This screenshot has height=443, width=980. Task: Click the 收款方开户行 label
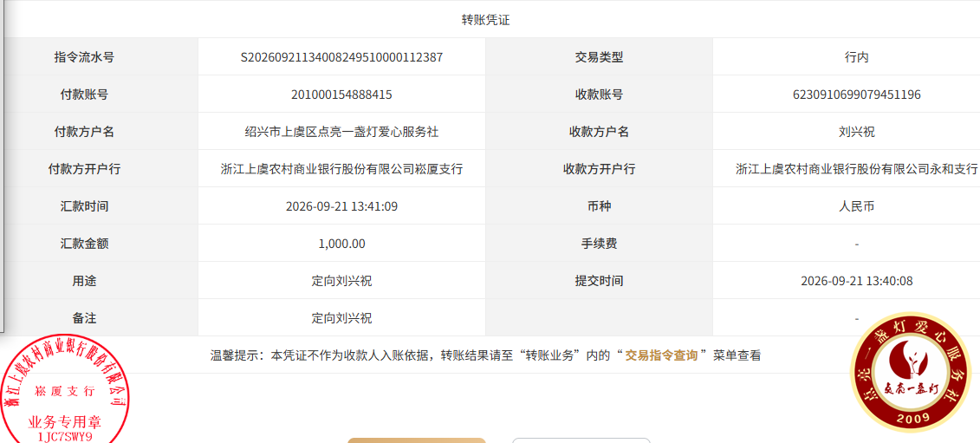pyautogui.click(x=599, y=170)
